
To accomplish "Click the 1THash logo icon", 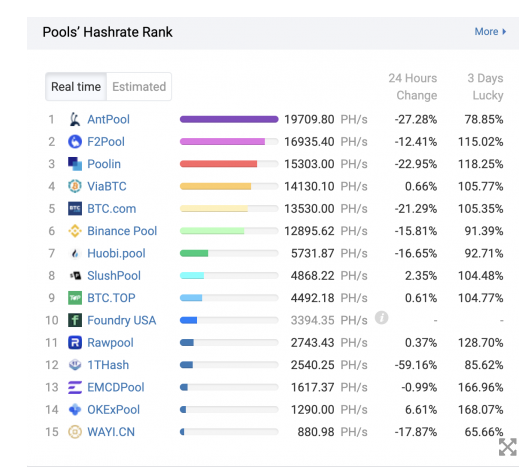I will tap(75, 365).
